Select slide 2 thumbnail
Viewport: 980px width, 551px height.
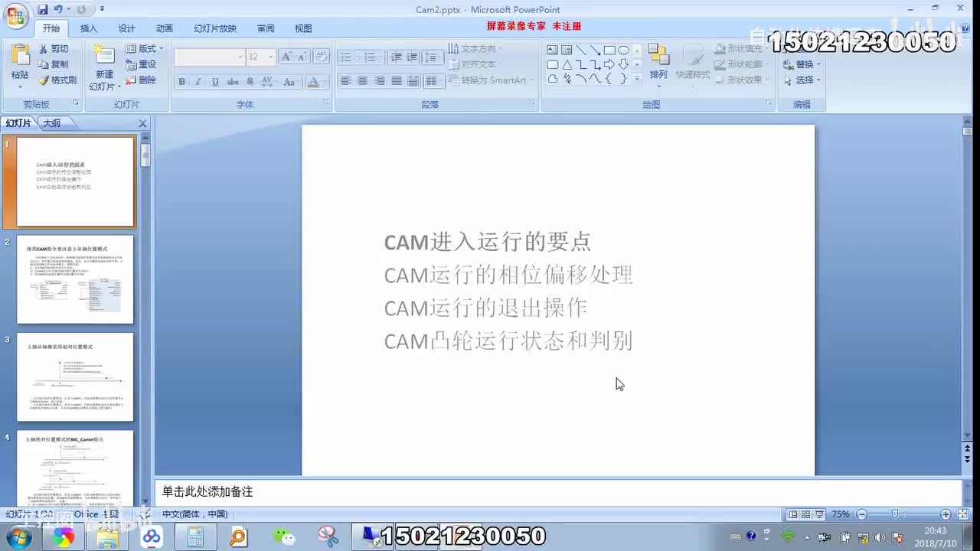pos(75,279)
